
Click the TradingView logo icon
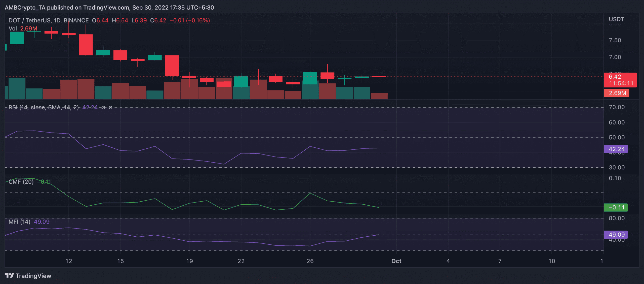[x=9, y=275]
